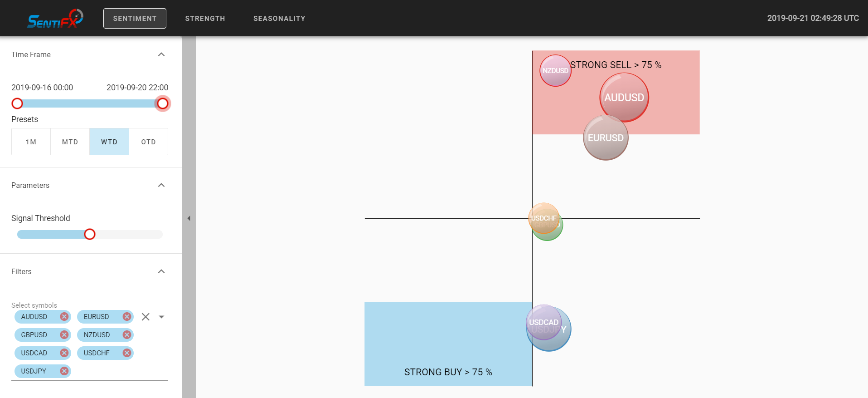Screen dimensions: 868x398
Task: Switch to the STRENGTH tab
Action: [205, 19]
